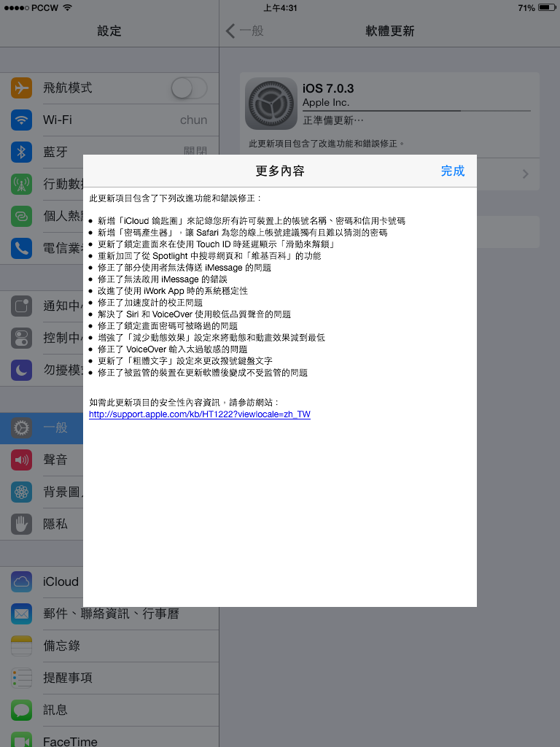Viewport: 560px width, 747px height.
Task: Go back to 一般 (General)
Action: coord(245,31)
